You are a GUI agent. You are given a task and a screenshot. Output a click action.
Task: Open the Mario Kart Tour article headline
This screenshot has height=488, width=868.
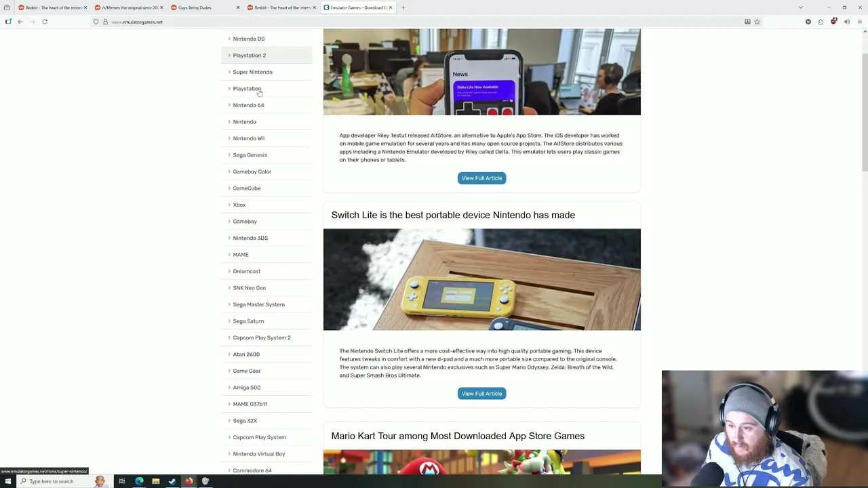pyautogui.click(x=458, y=436)
